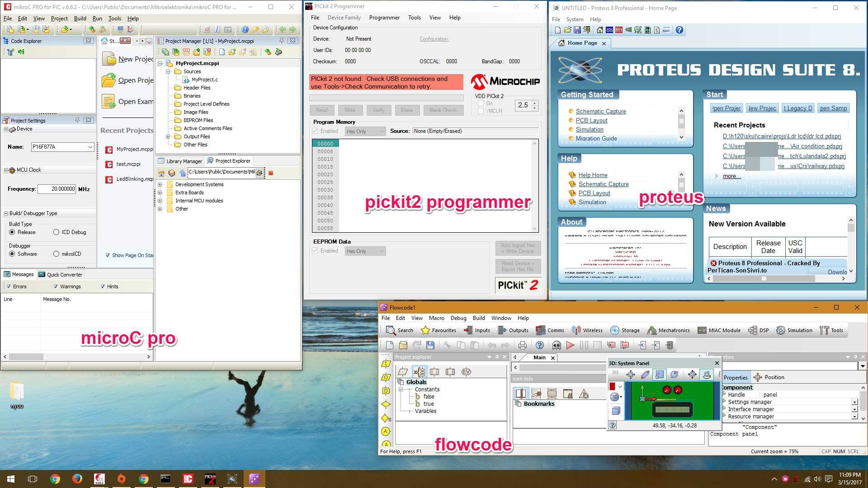The image size is (868, 488).
Task: Select the mikroICD debugger option
Action: pyautogui.click(x=56, y=254)
